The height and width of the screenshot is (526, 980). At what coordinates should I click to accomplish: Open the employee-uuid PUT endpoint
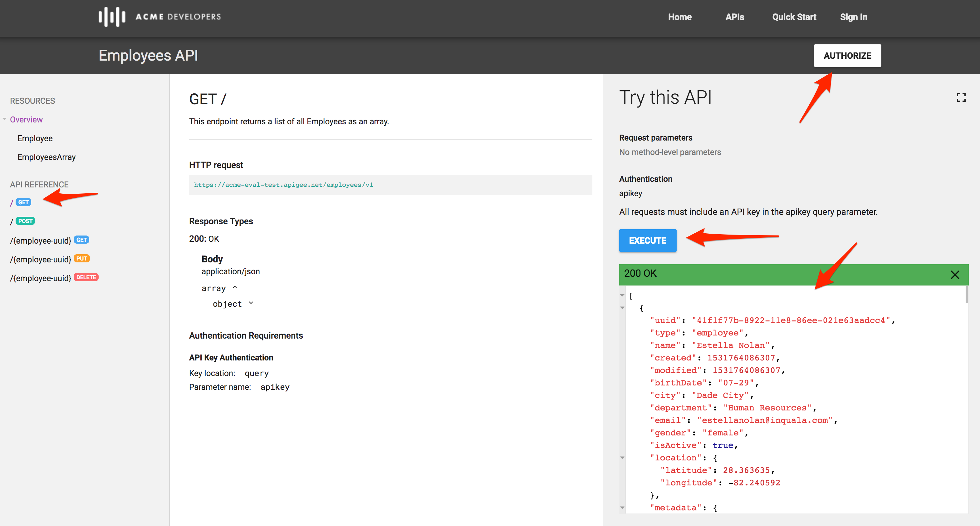(x=50, y=259)
